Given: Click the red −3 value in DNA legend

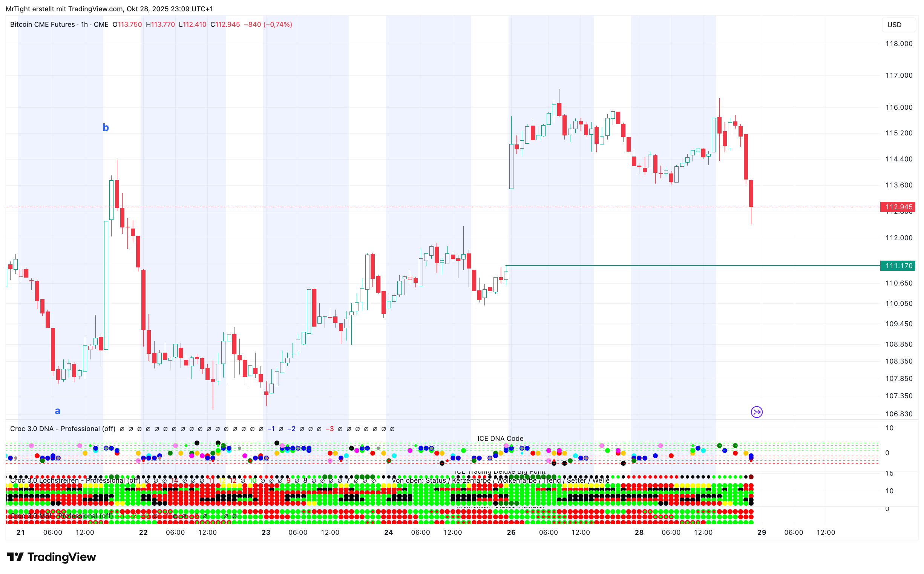Looking at the screenshot, I should 330,429.
